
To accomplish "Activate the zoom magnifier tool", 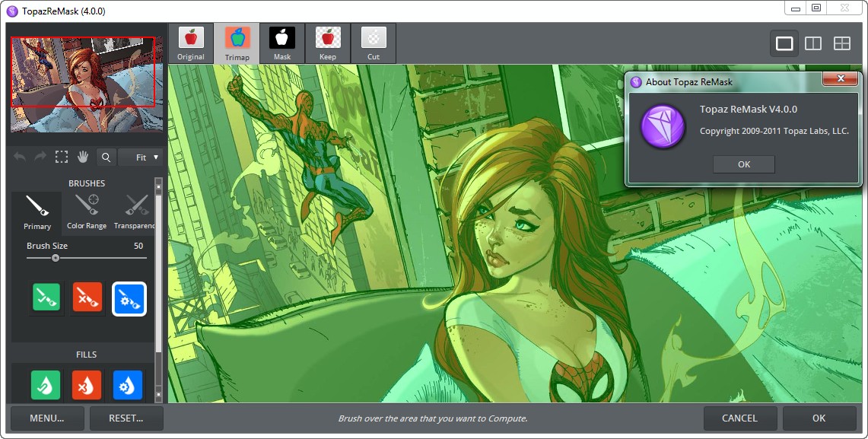I will [106, 157].
